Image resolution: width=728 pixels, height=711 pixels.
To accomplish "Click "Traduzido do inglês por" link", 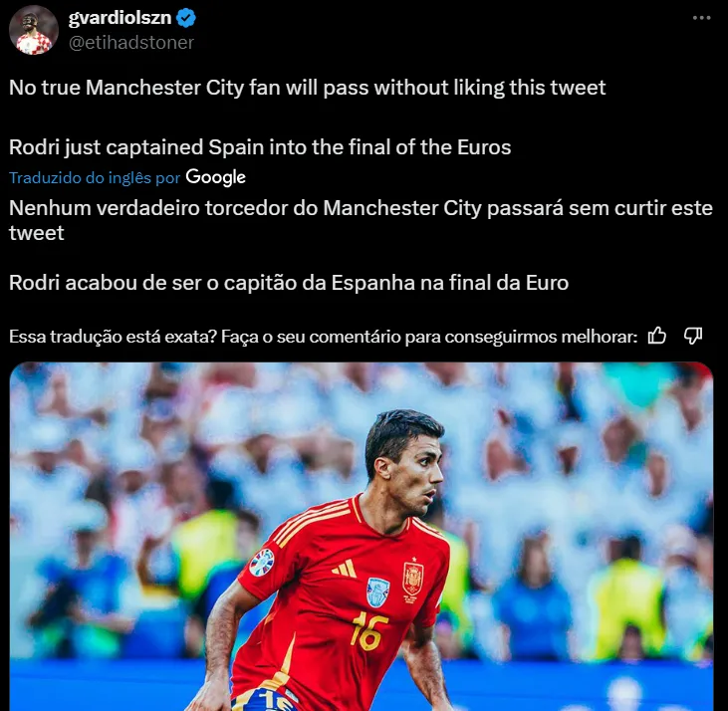I will click(x=95, y=177).
